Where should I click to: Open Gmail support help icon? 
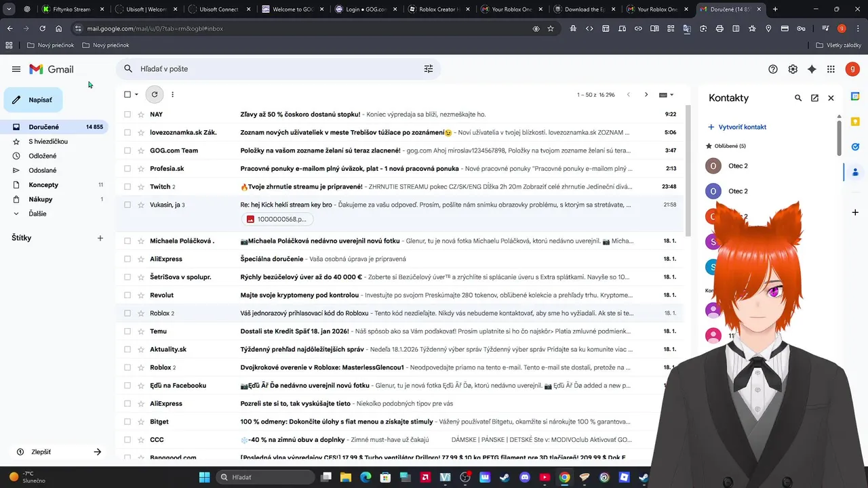point(773,69)
